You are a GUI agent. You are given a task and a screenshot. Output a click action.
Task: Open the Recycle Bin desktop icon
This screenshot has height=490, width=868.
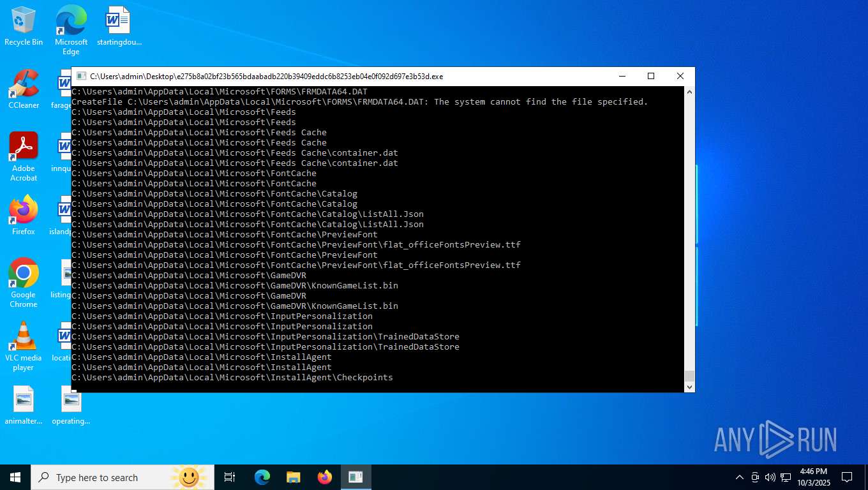tap(24, 27)
